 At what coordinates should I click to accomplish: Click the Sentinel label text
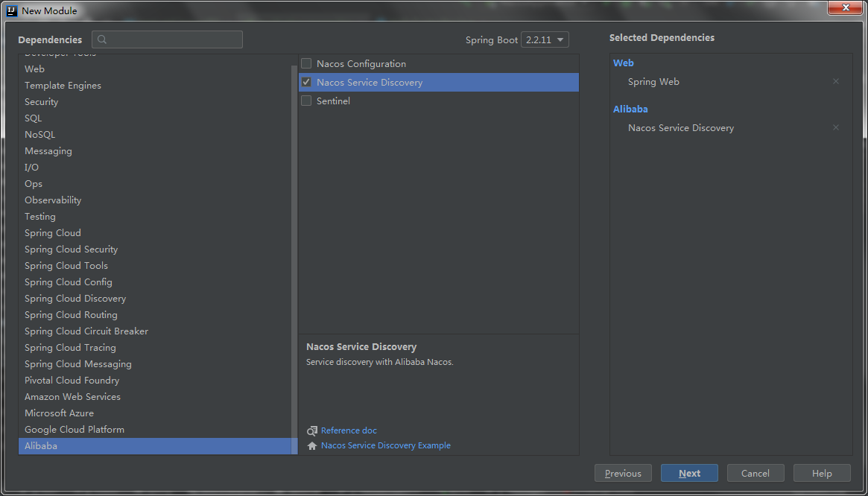[333, 101]
